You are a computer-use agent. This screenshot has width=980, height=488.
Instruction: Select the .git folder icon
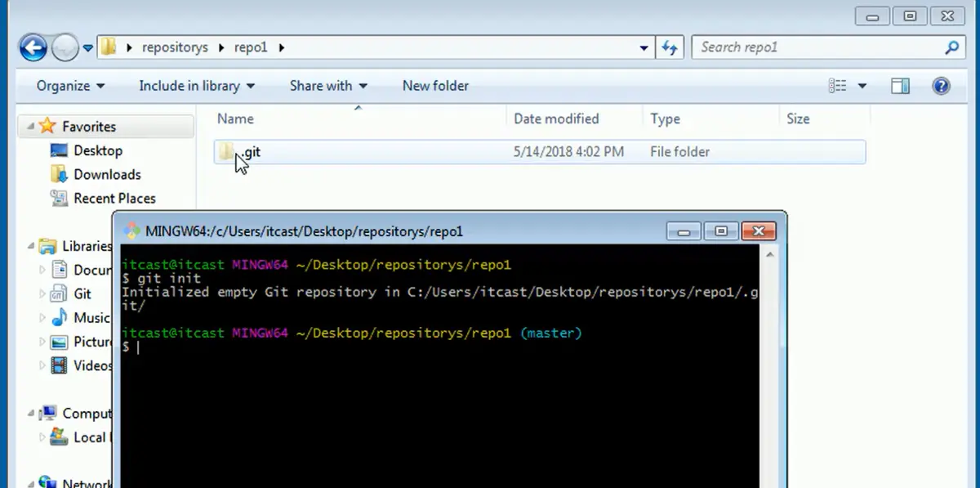(x=228, y=151)
